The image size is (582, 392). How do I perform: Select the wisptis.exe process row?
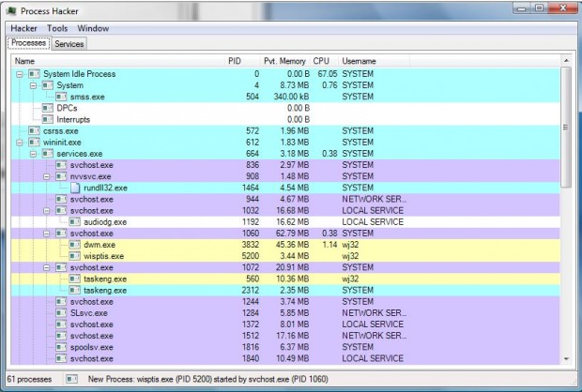pyautogui.click(x=285, y=256)
